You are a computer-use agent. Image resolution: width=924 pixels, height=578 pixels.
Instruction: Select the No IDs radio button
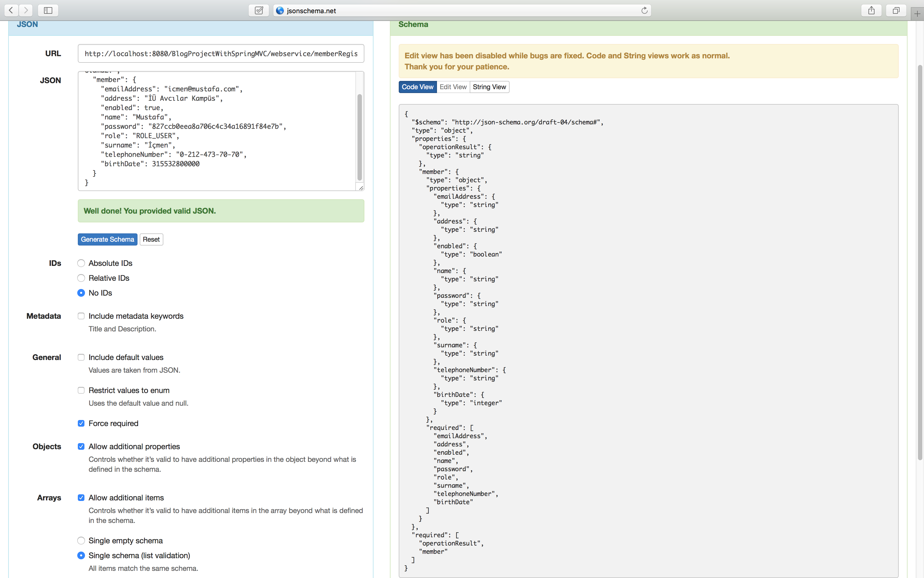(81, 293)
